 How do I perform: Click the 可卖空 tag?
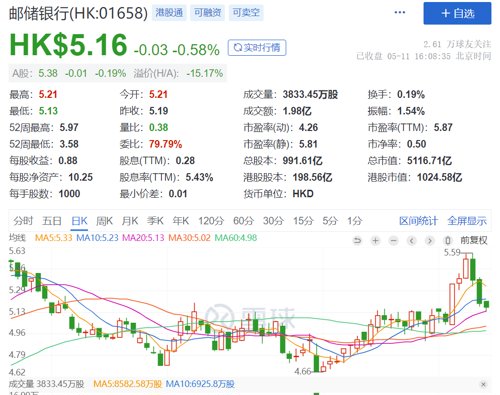click(246, 13)
